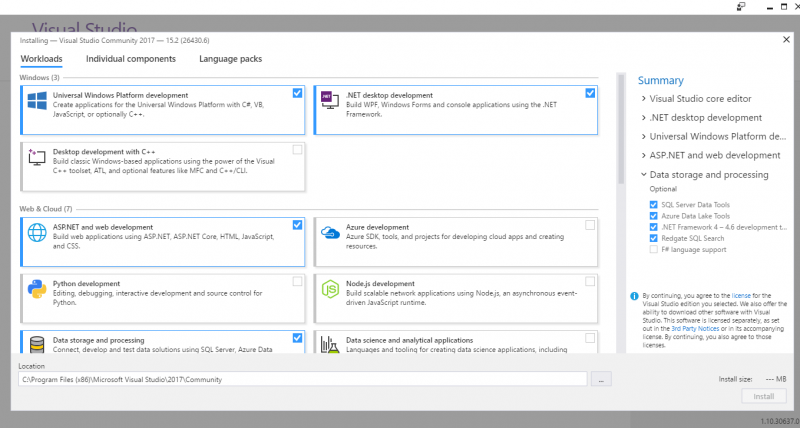Click the Windows (3) section header
Image resolution: width=800 pixels, height=428 pixels.
39,78
